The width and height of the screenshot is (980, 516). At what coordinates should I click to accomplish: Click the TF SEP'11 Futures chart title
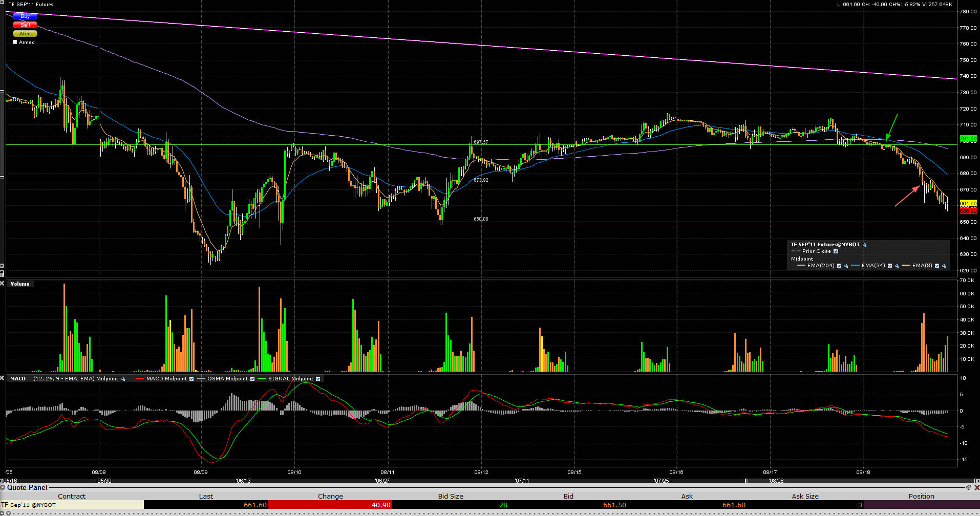[x=31, y=5]
